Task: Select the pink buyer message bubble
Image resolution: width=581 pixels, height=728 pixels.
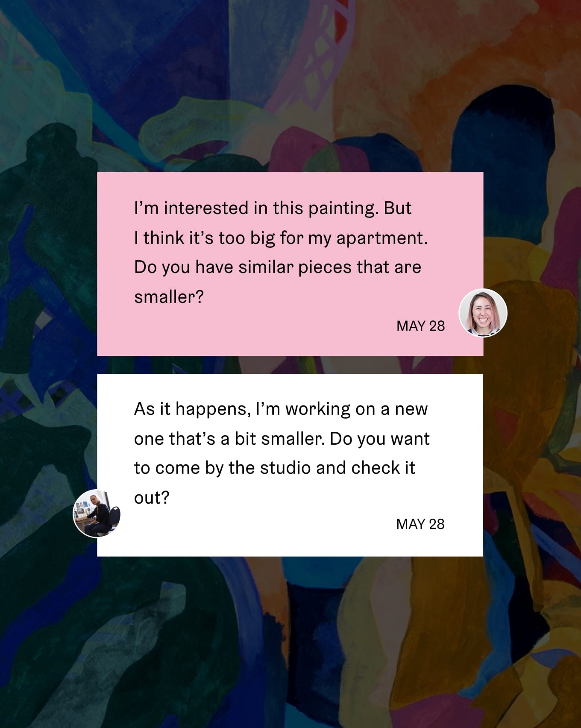Action: pos(290,264)
